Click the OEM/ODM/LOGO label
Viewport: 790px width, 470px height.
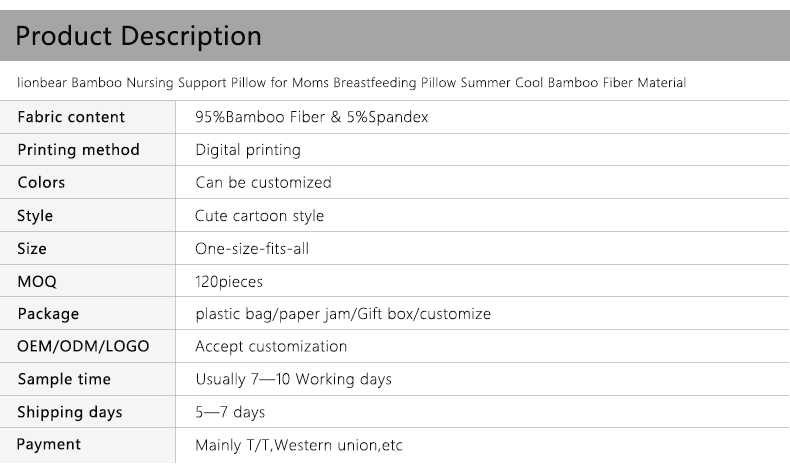tap(83, 347)
